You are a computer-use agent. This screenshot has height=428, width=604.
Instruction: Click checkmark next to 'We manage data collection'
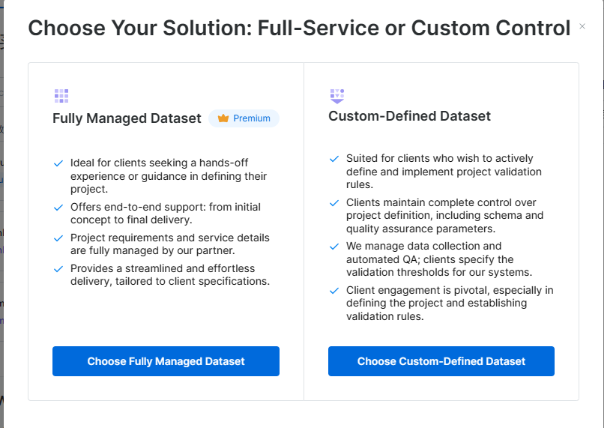(334, 246)
